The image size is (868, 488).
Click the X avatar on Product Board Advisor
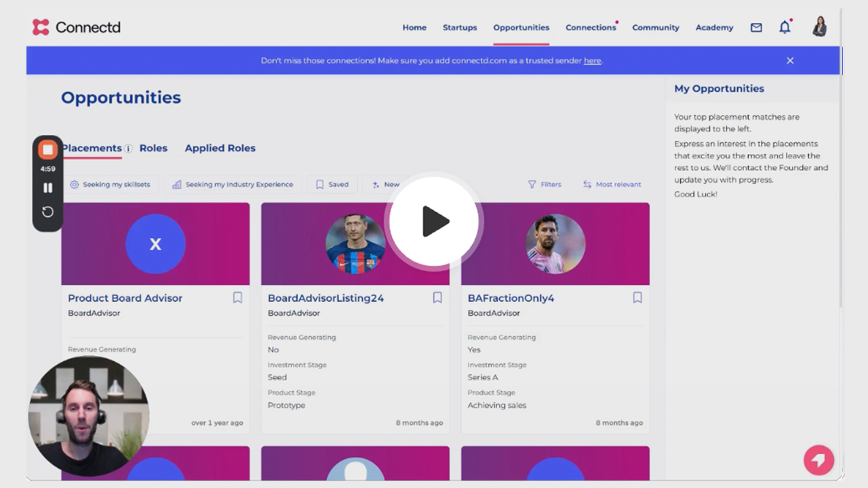pos(155,244)
